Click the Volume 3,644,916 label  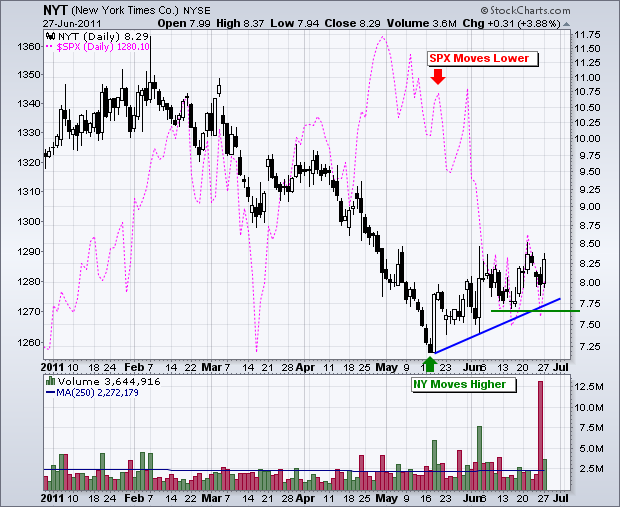coord(109,382)
